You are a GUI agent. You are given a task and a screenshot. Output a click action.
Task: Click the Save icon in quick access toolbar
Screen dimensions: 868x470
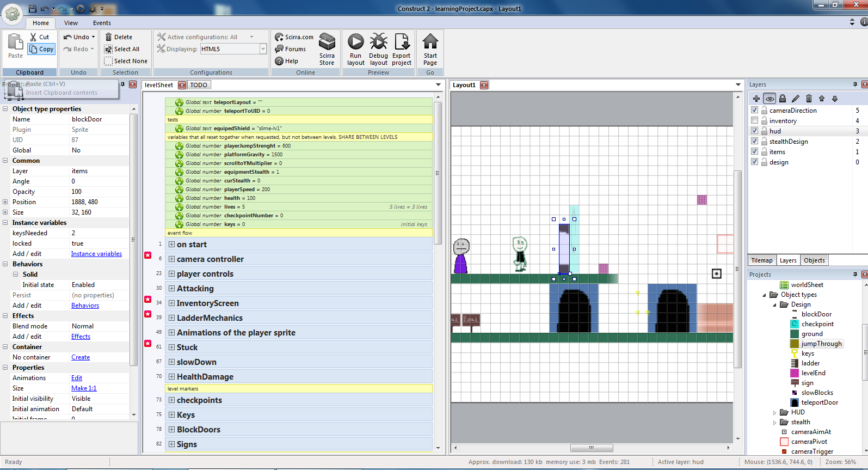point(33,9)
